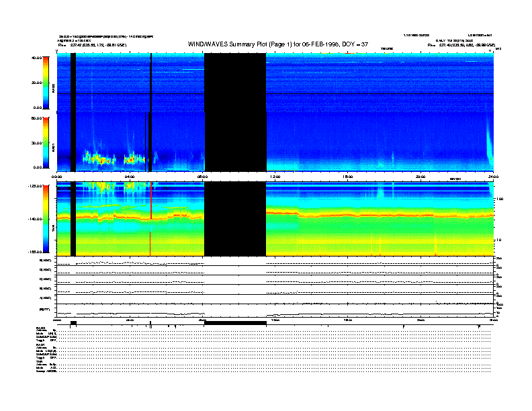Screen dimensions: 532x411
Task: Click the 12:00 label under the RAD1 panel
Action: pos(275,177)
